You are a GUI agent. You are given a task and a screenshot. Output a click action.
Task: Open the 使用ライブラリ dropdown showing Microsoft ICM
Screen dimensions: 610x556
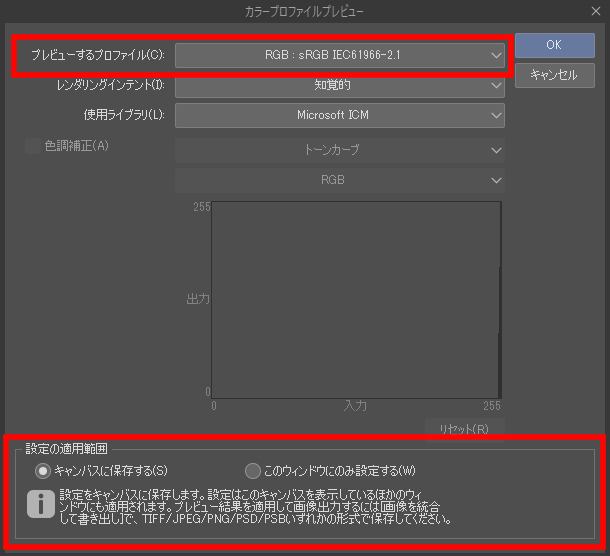[x=340, y=115]
